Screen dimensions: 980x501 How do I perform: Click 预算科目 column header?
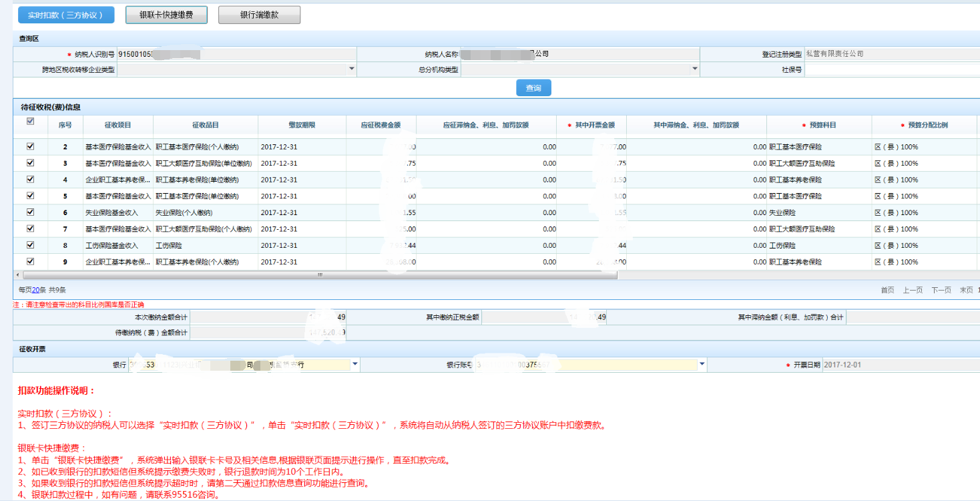tap(819, 125)
